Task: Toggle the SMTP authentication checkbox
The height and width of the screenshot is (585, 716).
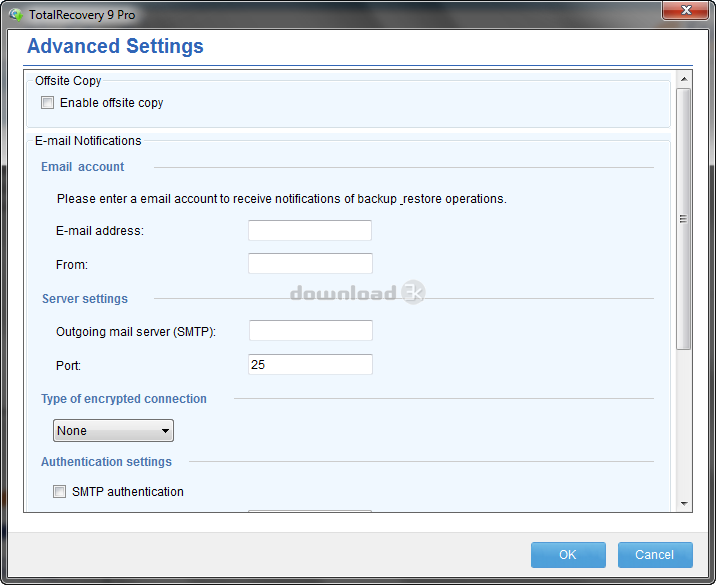Action: 59,492
